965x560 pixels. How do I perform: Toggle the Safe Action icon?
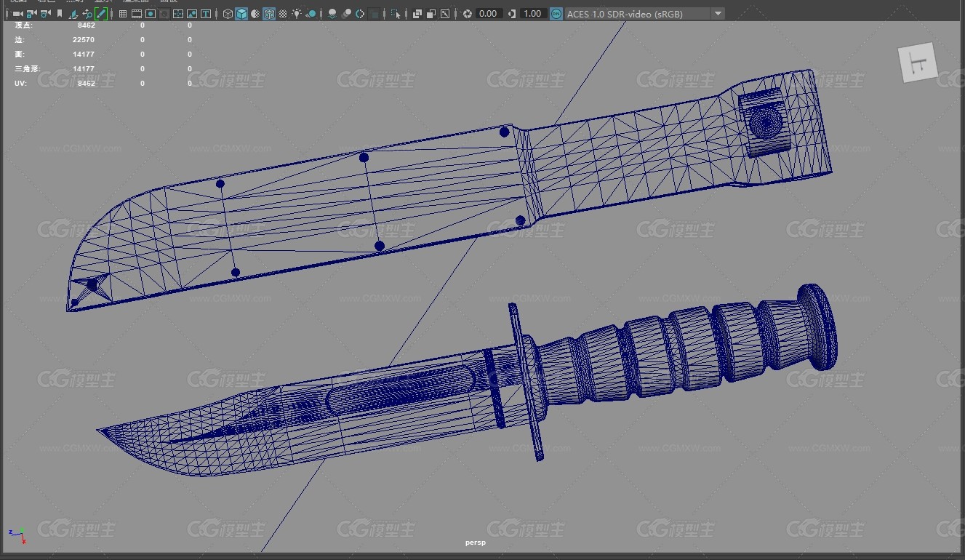pos(192,13)
